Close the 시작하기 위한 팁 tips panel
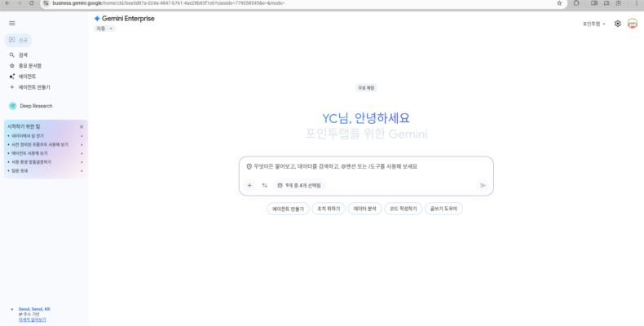Viewport: 644px width, 326px height. coord(82,126)
